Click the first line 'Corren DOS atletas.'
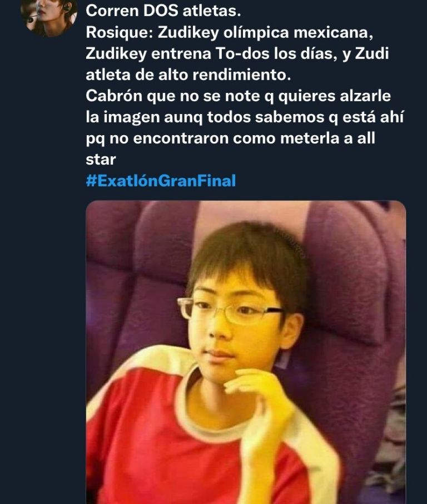Screen dimensions: 427x504 [163, 11]
